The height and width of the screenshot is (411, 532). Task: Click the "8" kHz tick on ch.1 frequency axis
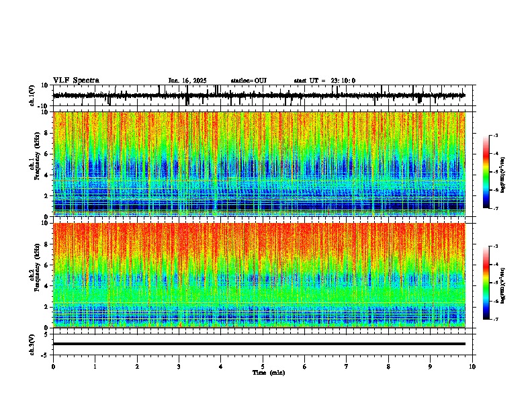(x=47, y=133)
